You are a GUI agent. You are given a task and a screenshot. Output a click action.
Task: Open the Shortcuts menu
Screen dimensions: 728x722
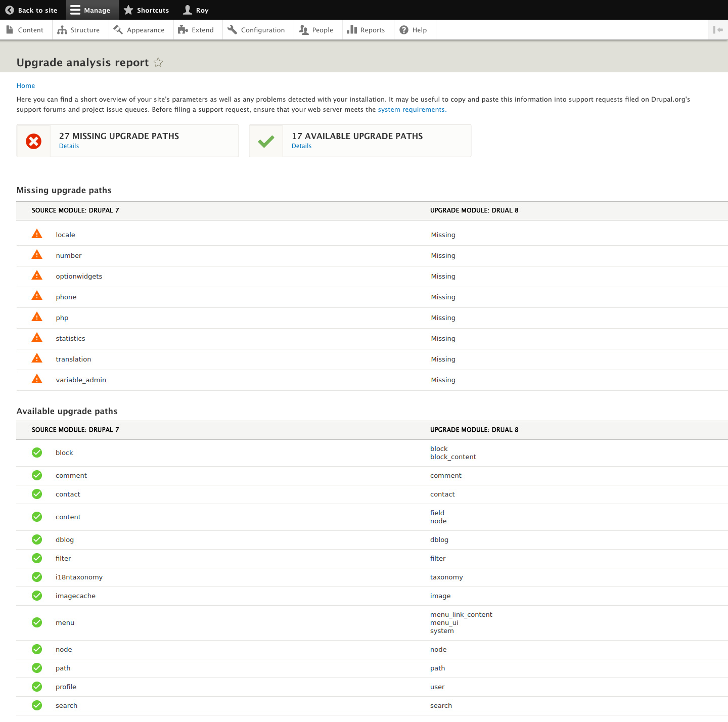[x=146, y=10]
